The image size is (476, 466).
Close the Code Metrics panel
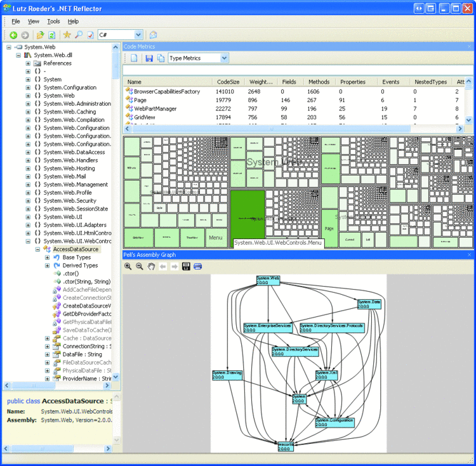(469, 46)
